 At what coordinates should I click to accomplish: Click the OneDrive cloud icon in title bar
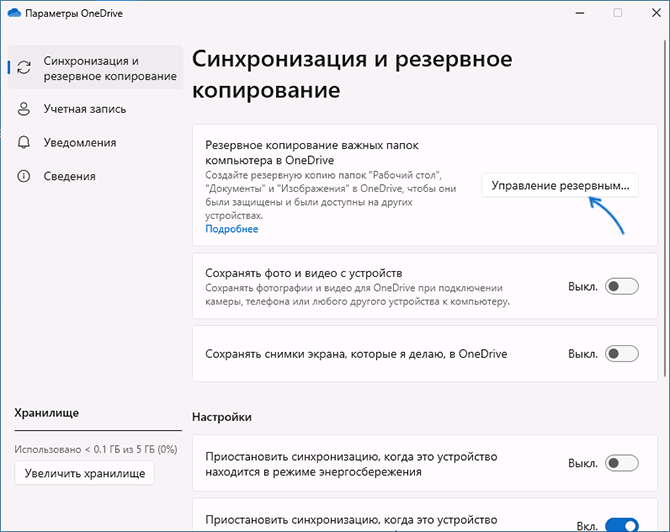point(14,13)
